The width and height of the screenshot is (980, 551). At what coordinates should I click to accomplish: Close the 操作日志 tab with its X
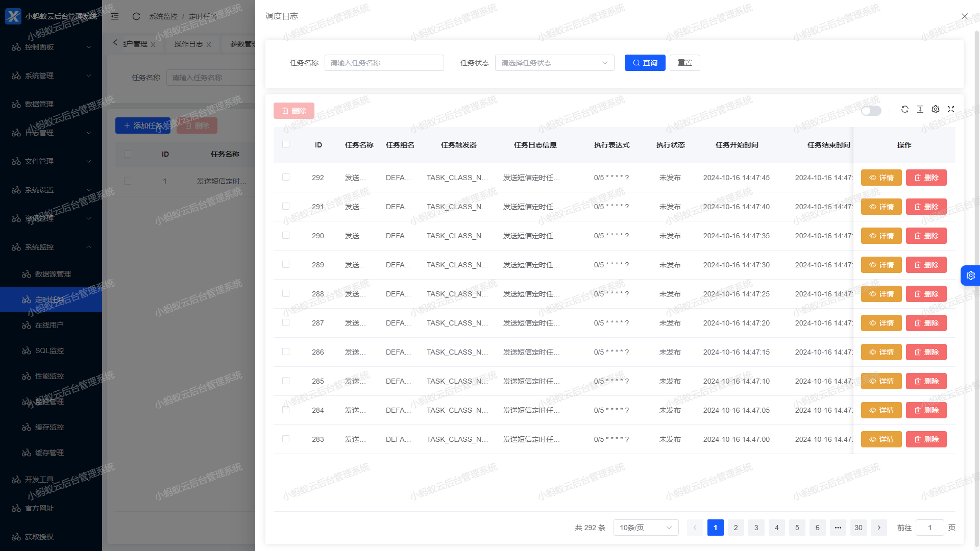pos(209,44)
